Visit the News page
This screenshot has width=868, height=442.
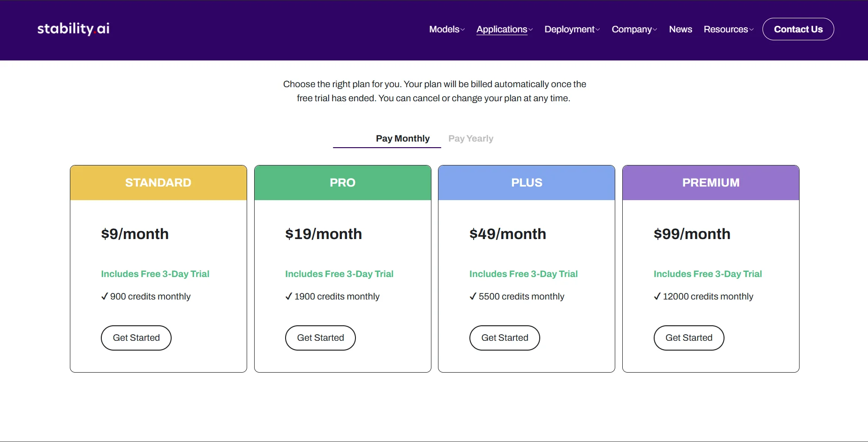tap(680, 29)
